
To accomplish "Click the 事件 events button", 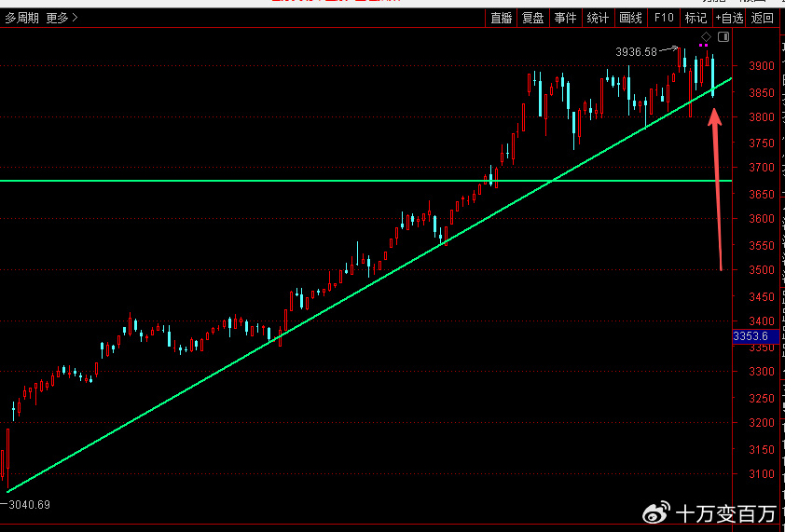I will [565, 18].
